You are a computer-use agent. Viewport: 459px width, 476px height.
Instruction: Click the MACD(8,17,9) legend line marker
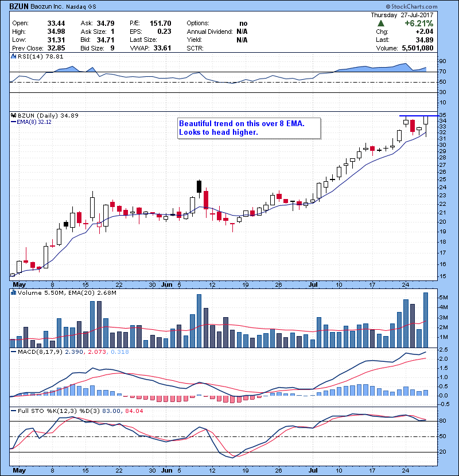click(13, 352)
